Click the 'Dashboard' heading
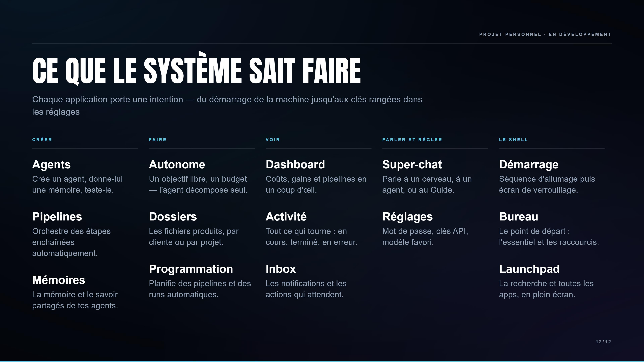Viewport: 644px width, 362px height. (x=295, y=164)
